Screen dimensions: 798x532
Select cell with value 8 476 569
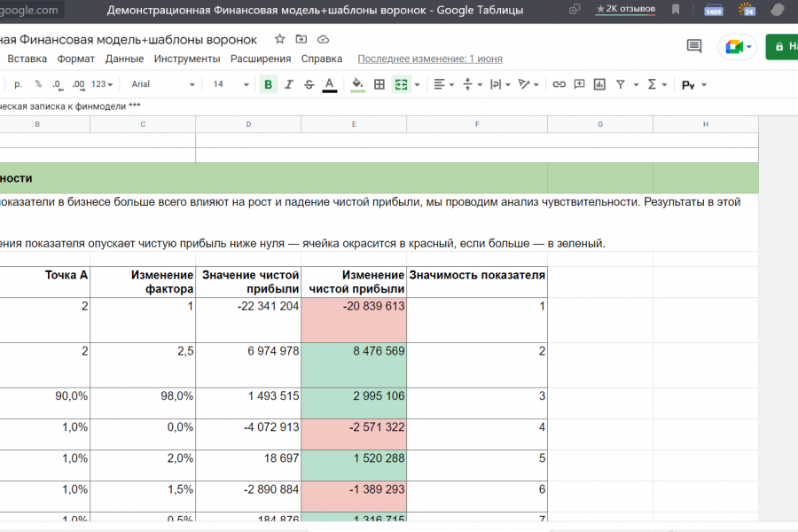pyautogui.click(x=354, y=365)
